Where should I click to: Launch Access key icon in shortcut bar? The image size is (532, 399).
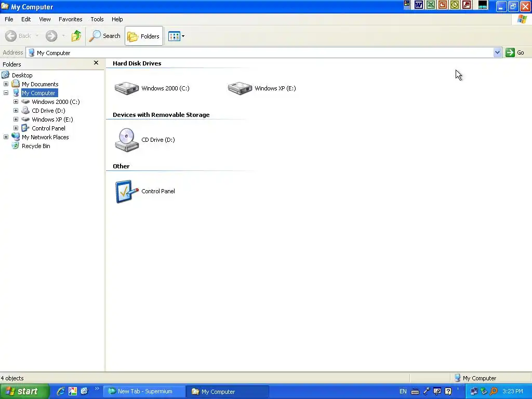click(467, 5)
